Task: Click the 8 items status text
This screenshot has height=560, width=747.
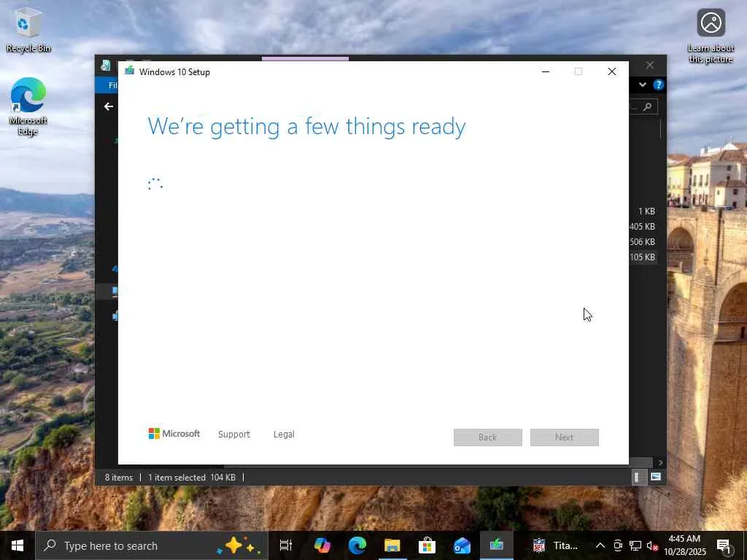Action: click(119, 477)
